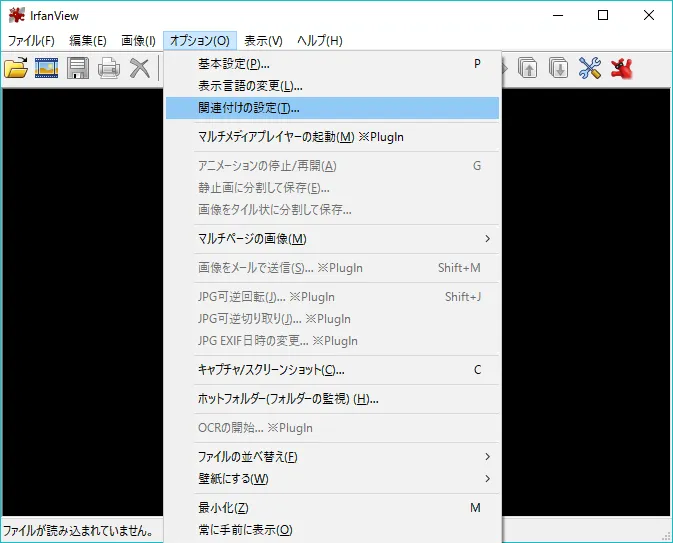Screen dimensions: 673x543
Task: Open the slideshow filmstrip icon
Action: click(47, 68)
